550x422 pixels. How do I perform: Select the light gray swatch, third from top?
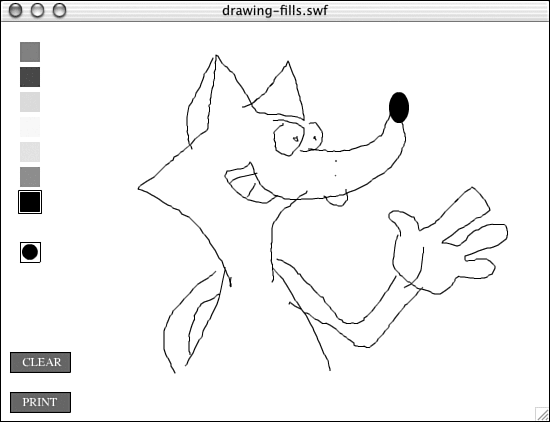click(x=30, y=102)
